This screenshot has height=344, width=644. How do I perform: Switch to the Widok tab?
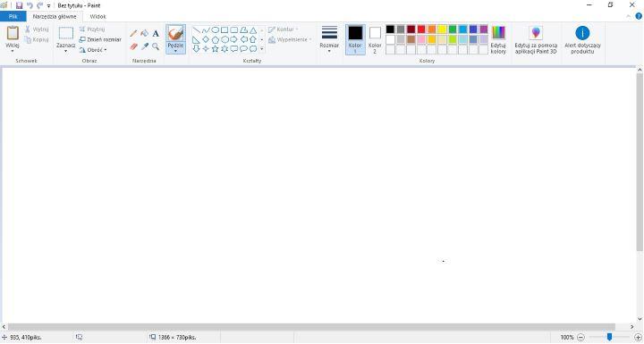97,16
